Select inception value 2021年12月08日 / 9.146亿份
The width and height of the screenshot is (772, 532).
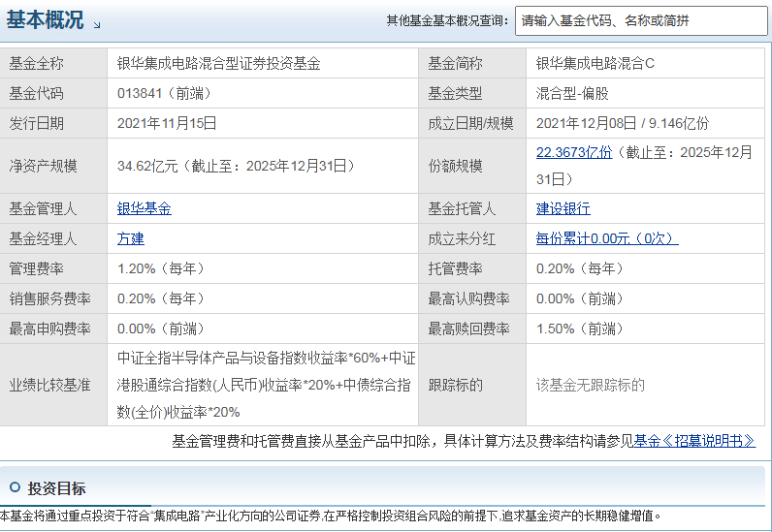623,123
